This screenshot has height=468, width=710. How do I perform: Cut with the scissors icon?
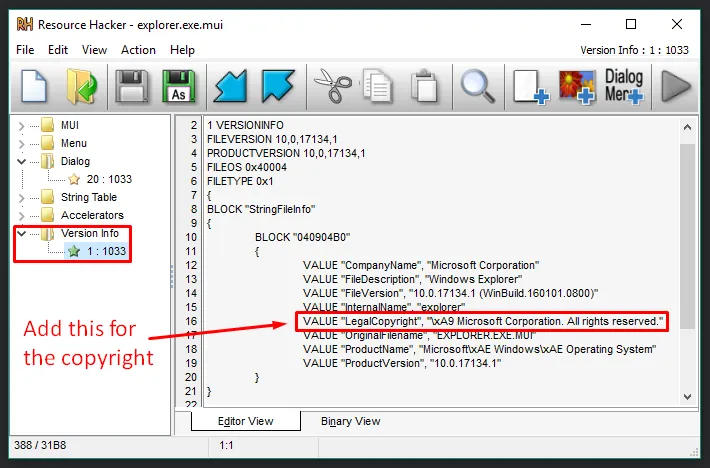(332, 86)
